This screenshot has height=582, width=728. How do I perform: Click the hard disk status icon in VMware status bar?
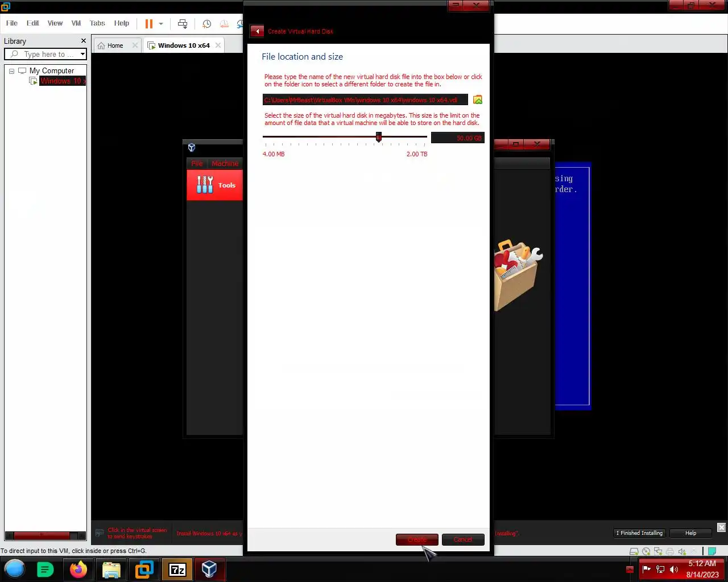click(634, 551)
